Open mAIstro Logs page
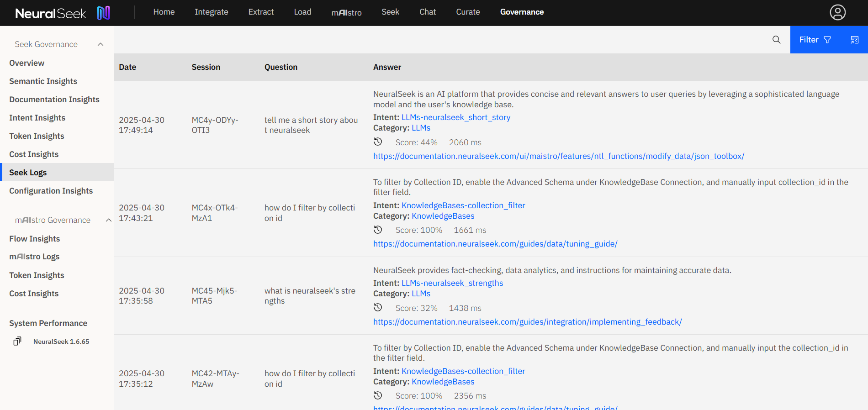The height and width of the screenshot is (410, 868). [x=34, y=257]
